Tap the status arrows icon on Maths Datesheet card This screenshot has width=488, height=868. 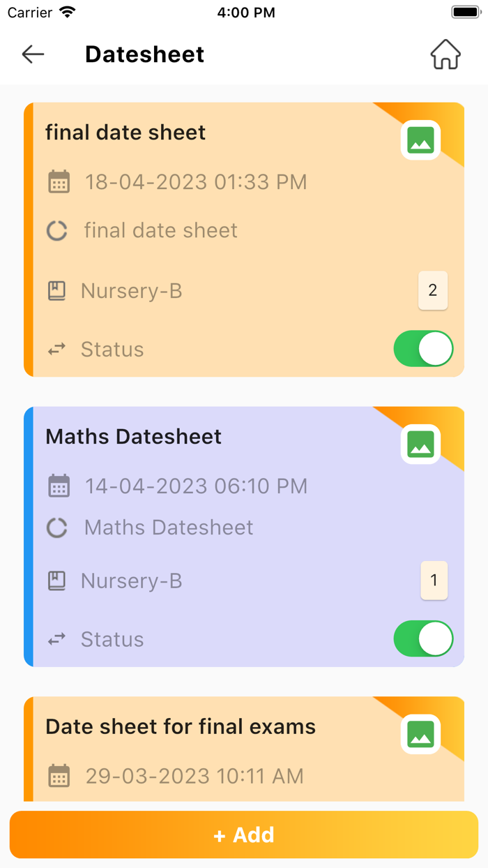pyautogui.click(x=56, y=639)
